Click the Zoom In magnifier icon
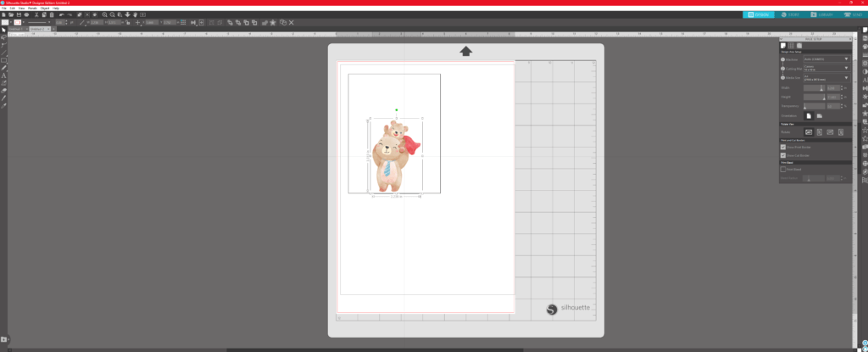 coord(103,14)
